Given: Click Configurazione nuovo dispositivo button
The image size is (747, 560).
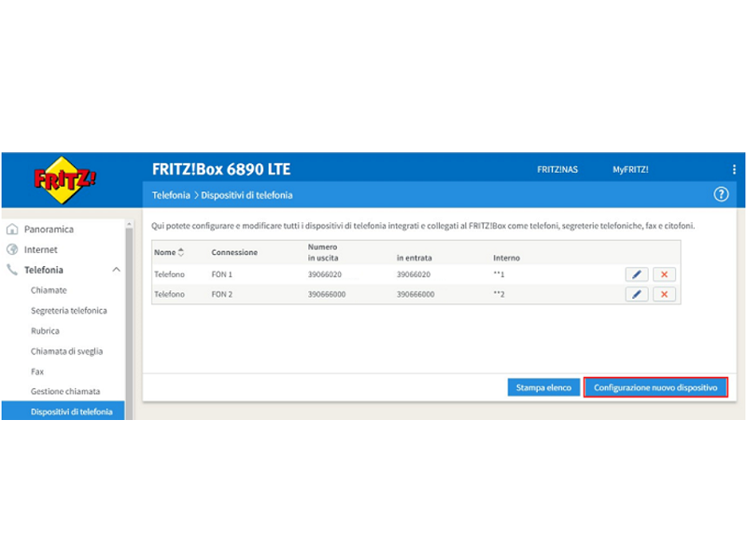Looking at the screenshot, I should point(655,387).
